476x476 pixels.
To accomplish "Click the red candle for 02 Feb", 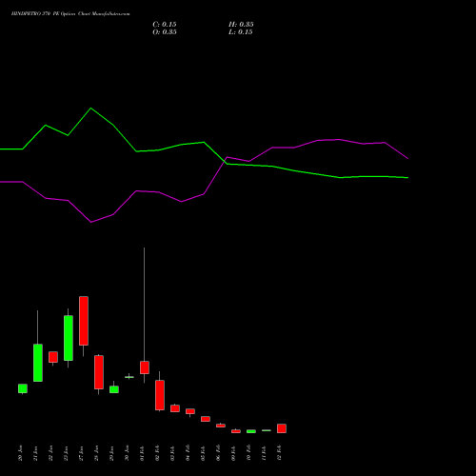I will [x=160, y=395].
